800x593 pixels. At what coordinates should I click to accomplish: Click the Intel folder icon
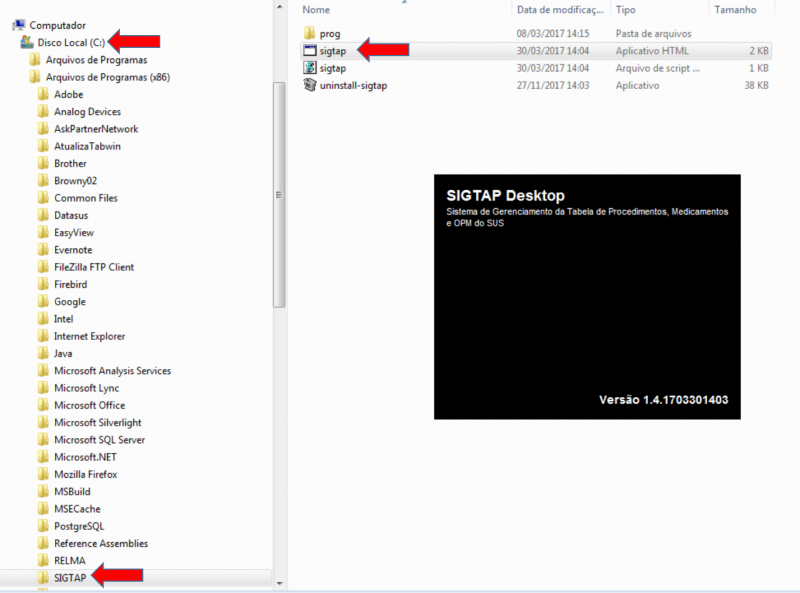click(x=43, y=319)
